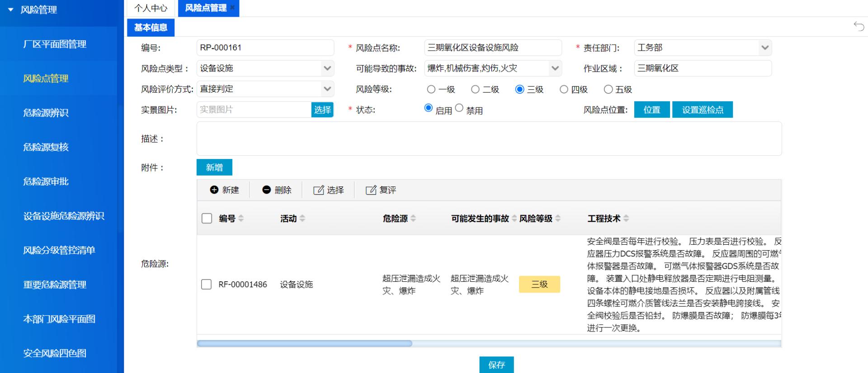Select the 四级 risk level radio
Image resolution: width=868 pixels, height=373 pixels.
(x=564, y=89)
